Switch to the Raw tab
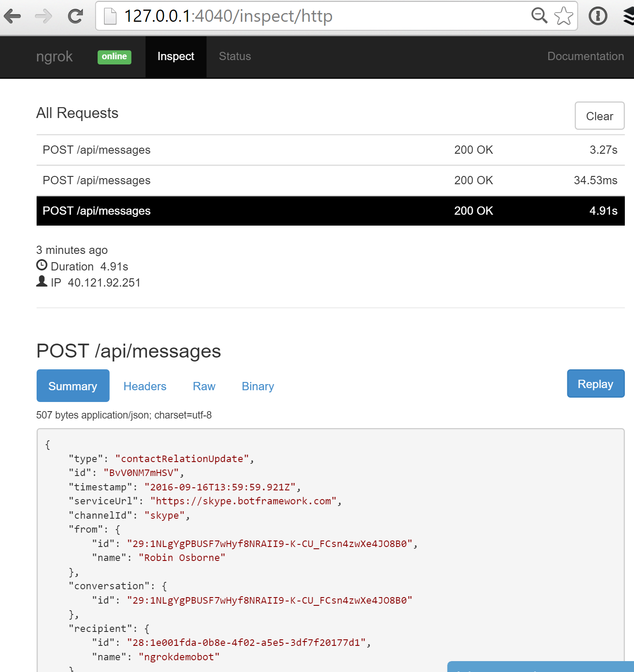The height and width of the screenshot is (672, 634). pos(204,386)
